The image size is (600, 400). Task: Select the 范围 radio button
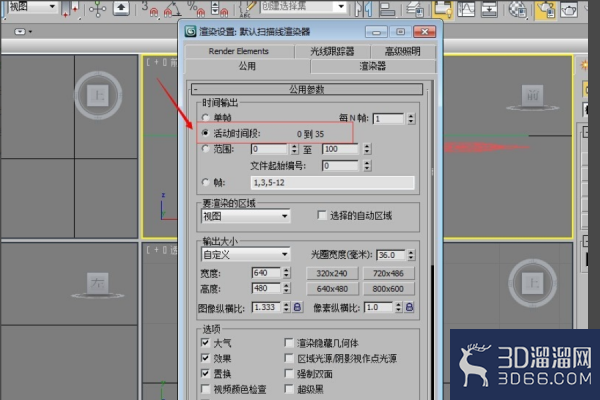coord(206,149)
